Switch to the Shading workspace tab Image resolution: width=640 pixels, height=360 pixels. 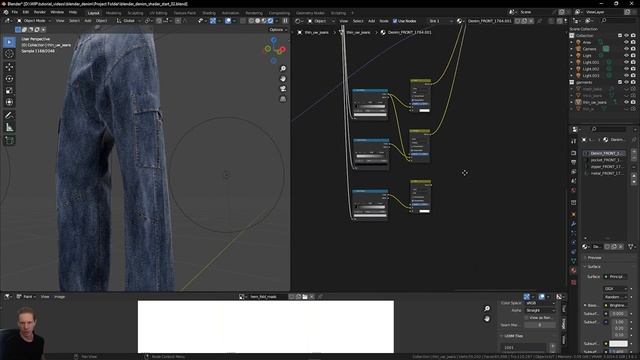pyautogui.click(x=209, y=13)
